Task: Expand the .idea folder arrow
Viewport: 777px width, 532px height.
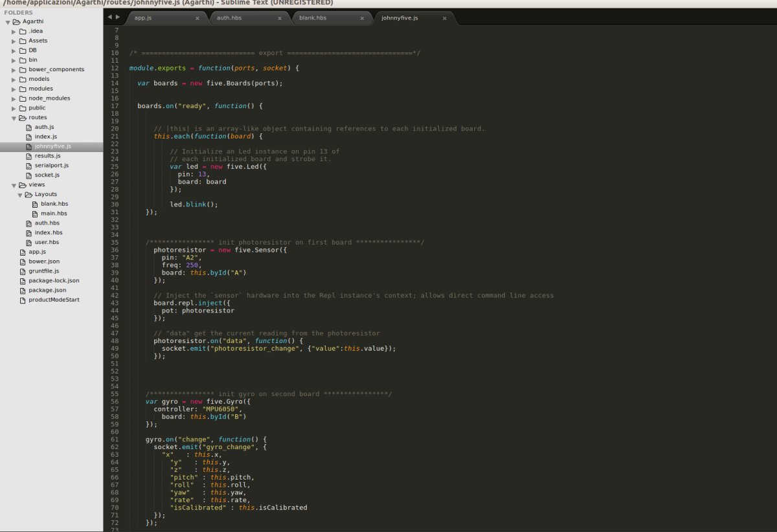Action: tap(14, 31)
